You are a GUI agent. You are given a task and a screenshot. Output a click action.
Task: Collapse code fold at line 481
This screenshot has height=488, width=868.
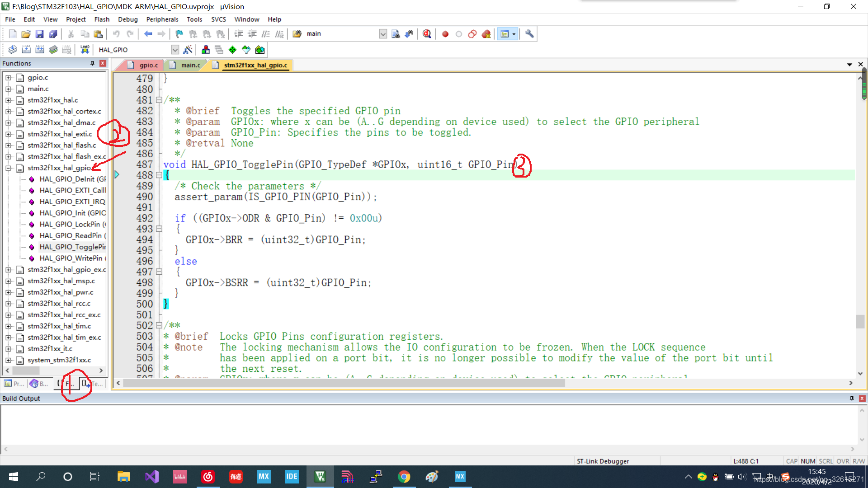pos(159,100)
